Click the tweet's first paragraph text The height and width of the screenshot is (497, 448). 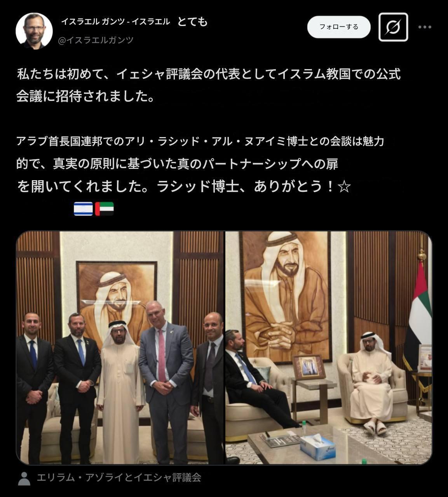208,85
